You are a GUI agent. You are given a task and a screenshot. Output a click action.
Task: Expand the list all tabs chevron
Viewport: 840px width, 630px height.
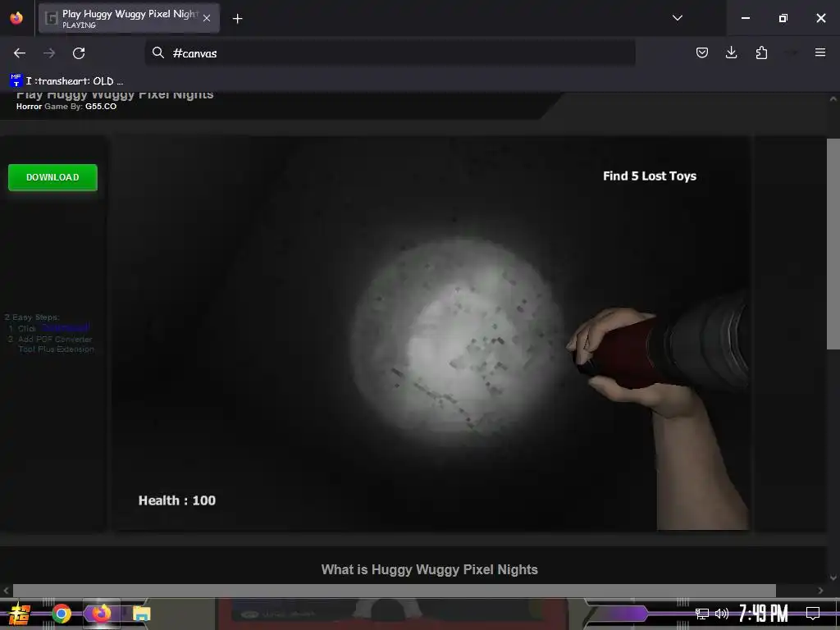pos(677,18)
